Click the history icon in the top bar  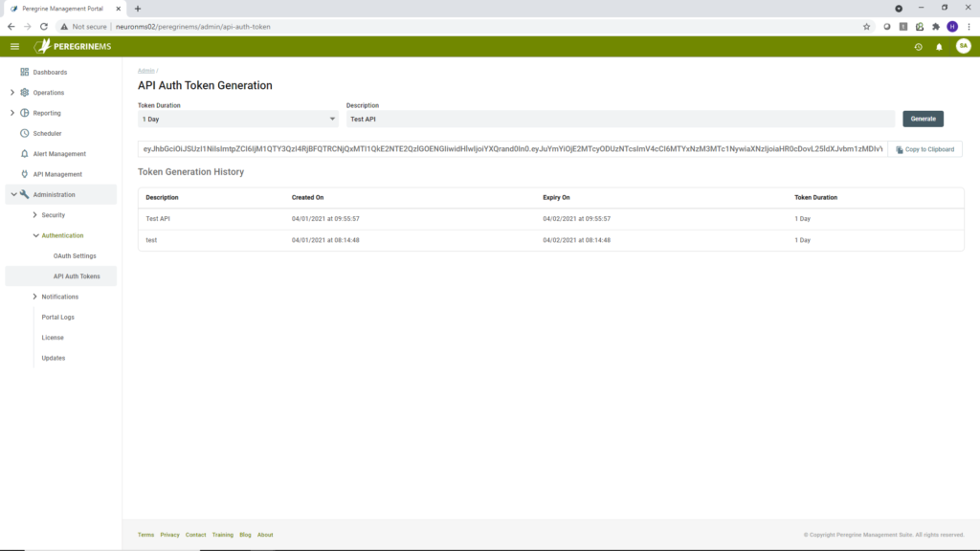pyautogui.click(x=917, y=45)
